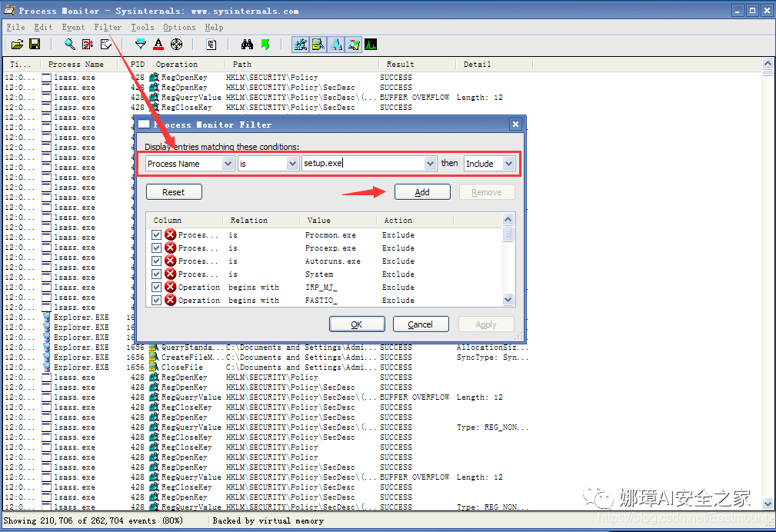The image size is (776, 532).
Task: Click the Relation column header in filter list
Action: point(261,220)
